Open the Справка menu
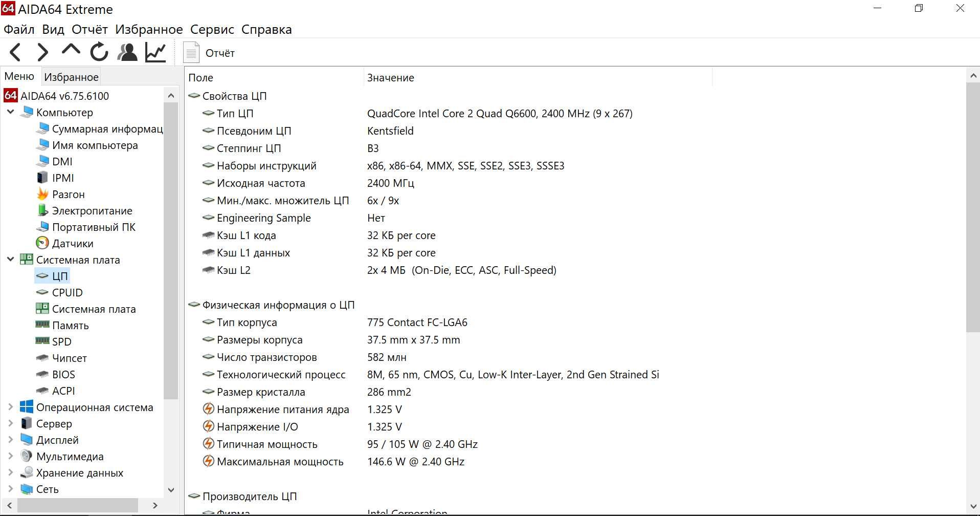This screenshot has width=980, height=516. [x=266, y=29]
